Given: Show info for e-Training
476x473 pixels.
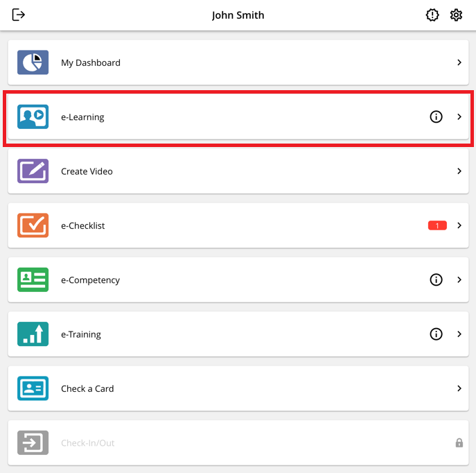Looking at the screenshot, I should tap(436, 334).
